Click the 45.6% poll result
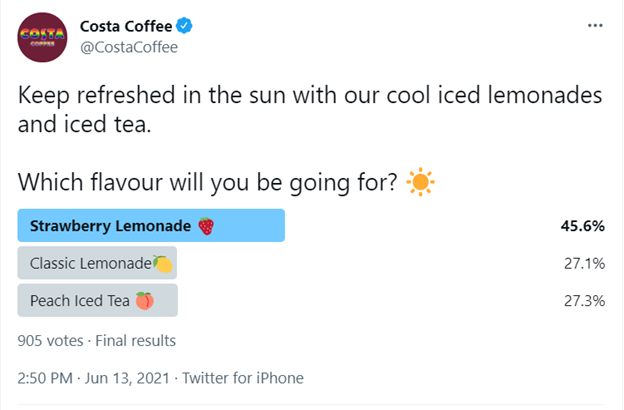624x410 pixels. [x=583, y=226]
